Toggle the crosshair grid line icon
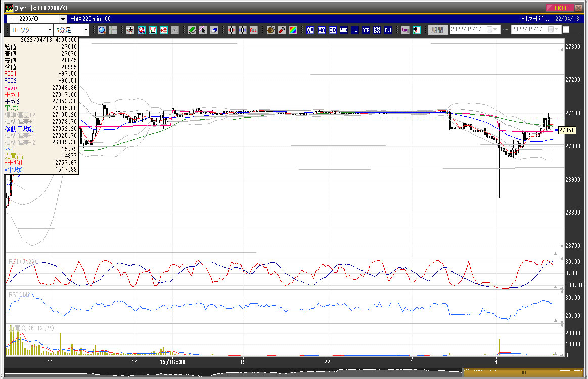 (113, 30)
